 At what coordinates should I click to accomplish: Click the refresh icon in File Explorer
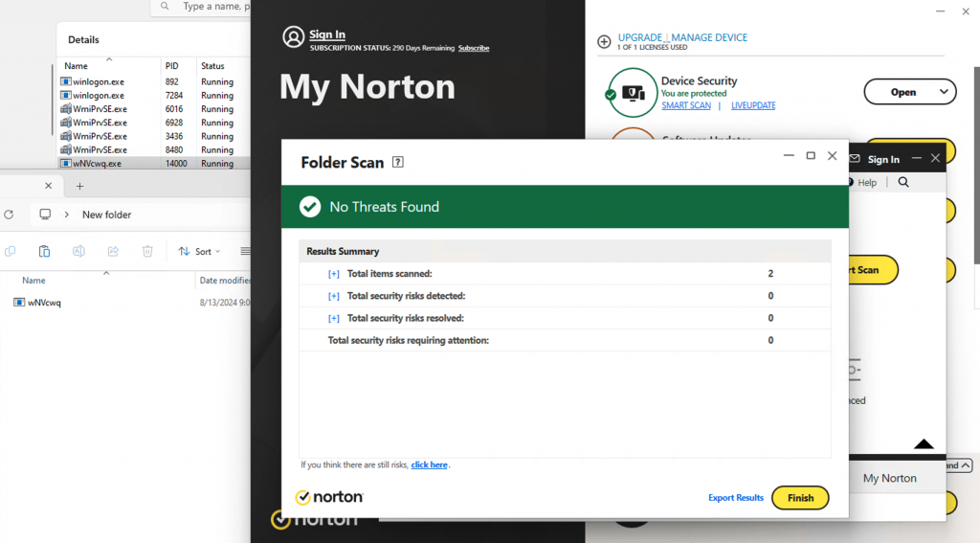[x=9, y=215]
